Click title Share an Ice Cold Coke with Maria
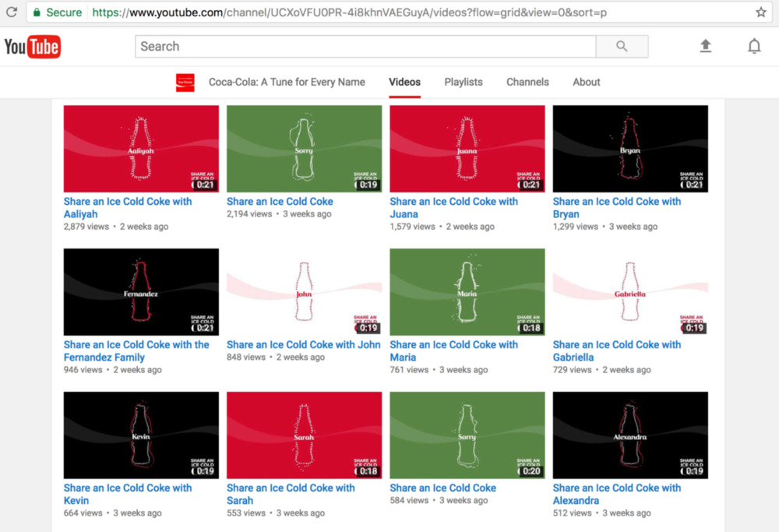The height and width of the screenshot is (532, 779). click(453, 351)
